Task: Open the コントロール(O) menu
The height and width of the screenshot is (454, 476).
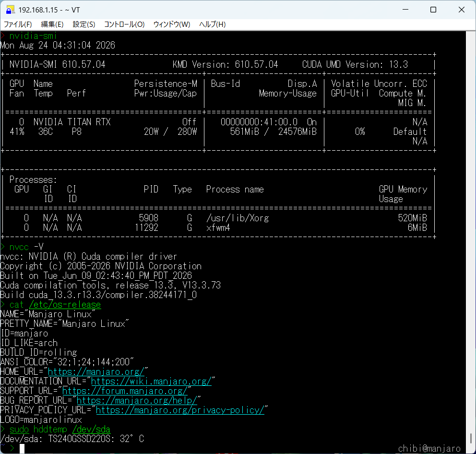Action: point(124,24)
